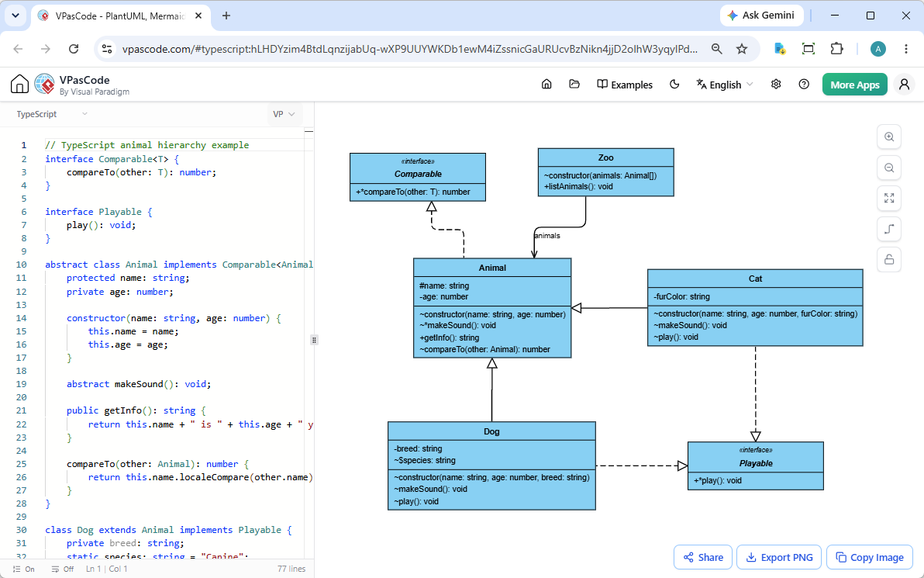Open the header home icon beside the folder

coord(546,85)
